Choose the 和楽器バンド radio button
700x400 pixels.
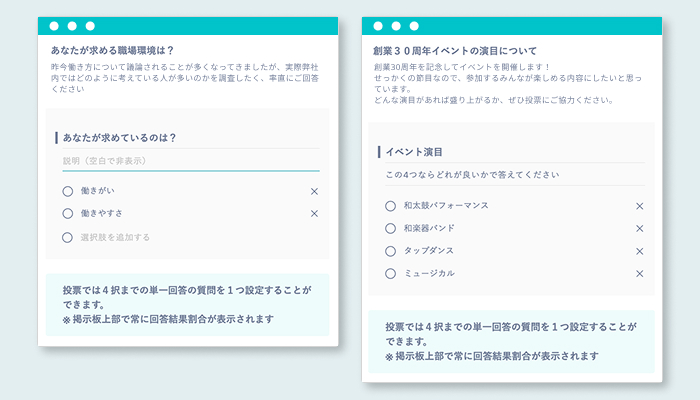[x=391, y=228]
